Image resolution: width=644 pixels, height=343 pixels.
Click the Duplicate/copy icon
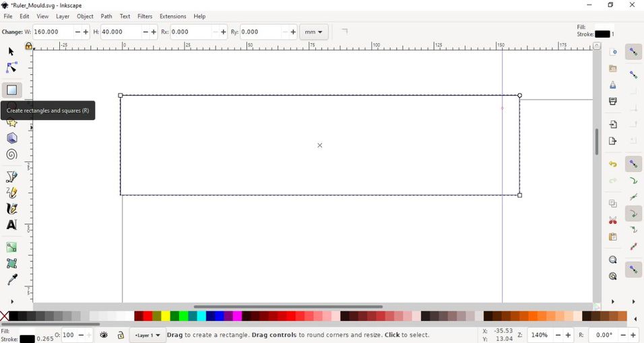pos(613,204)
